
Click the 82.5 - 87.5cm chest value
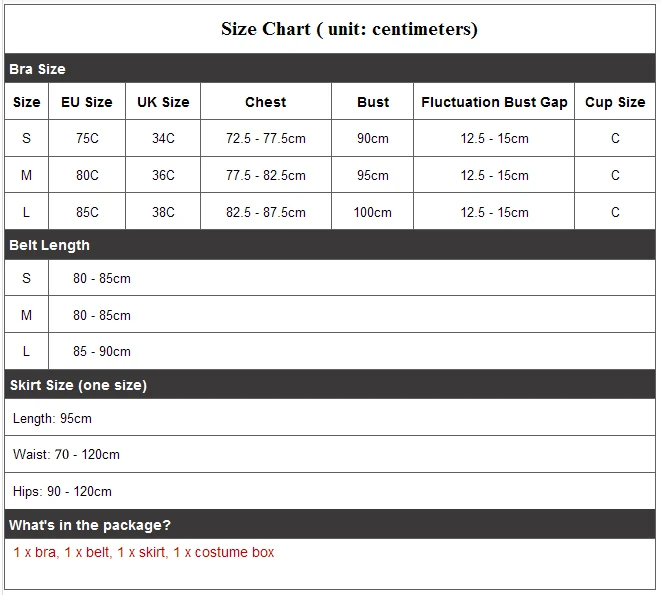tap(266, 212)
